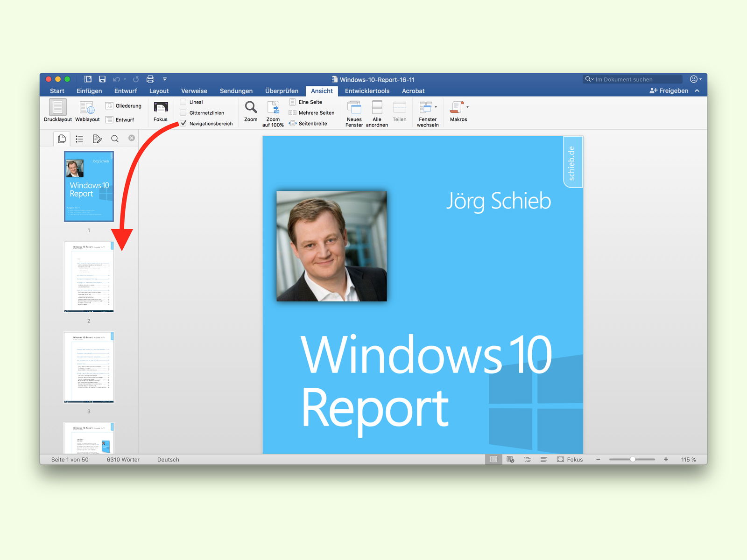This screenshot has height=560, width=747.
Task: Show document headings list tab
Action: [x=79, y=139]
